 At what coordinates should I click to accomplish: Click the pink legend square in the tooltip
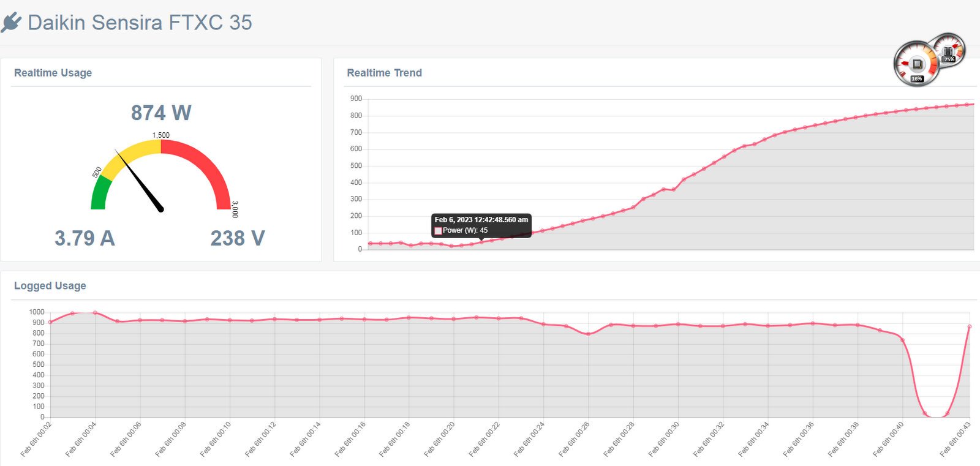438,231
